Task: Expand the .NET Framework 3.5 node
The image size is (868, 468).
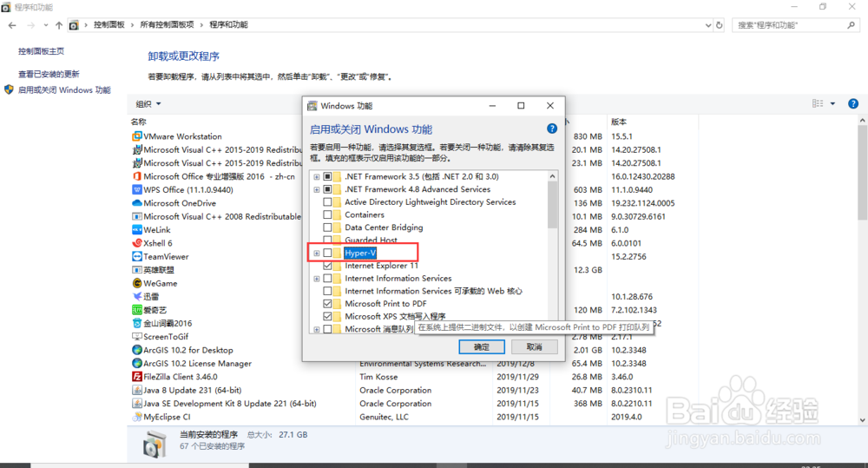Action: coord(317,176)
